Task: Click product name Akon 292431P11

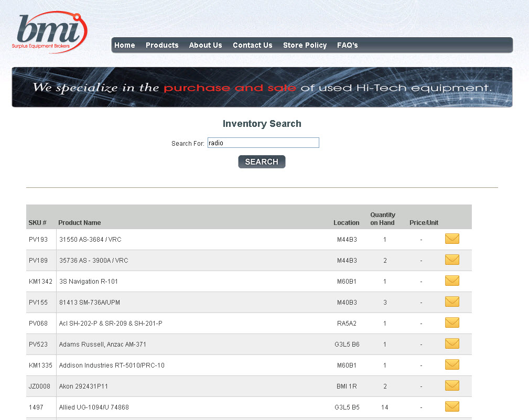Action: 83,386
